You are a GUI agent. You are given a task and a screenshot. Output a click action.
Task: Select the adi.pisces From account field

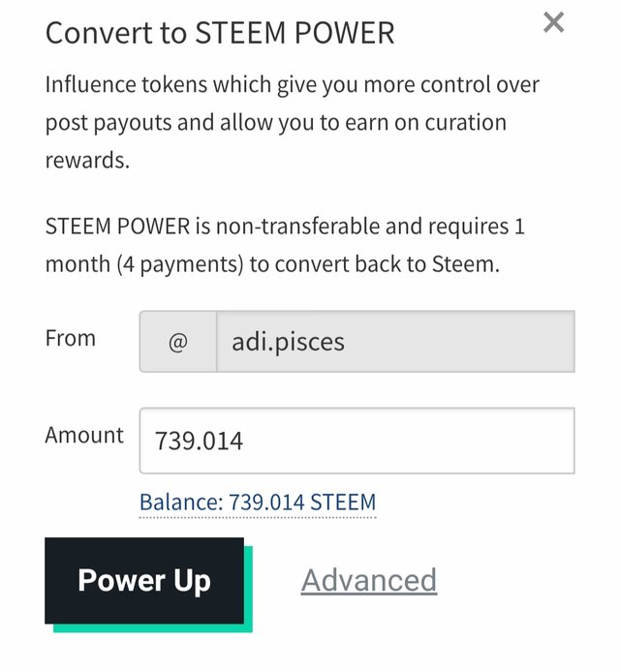coord(394,342)
